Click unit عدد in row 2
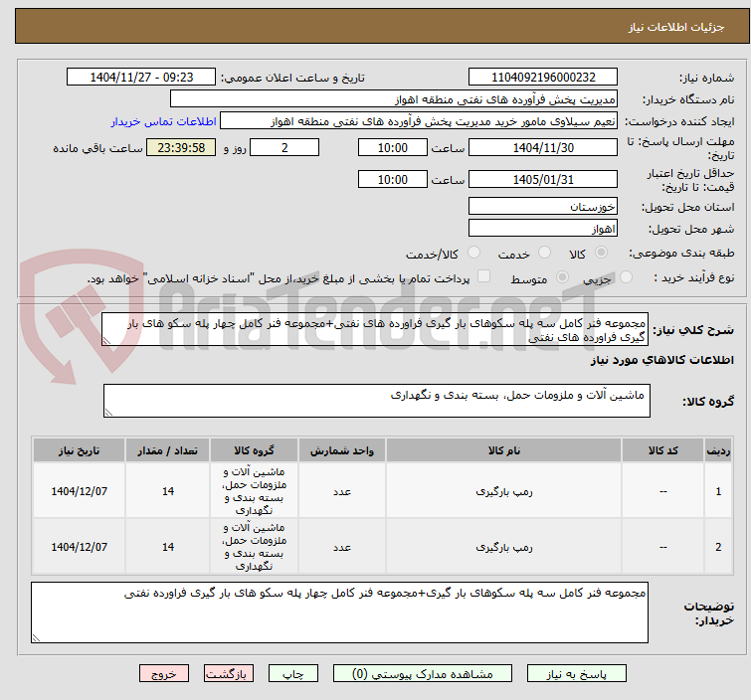This screenshot has height=700, width=751. 342,547
